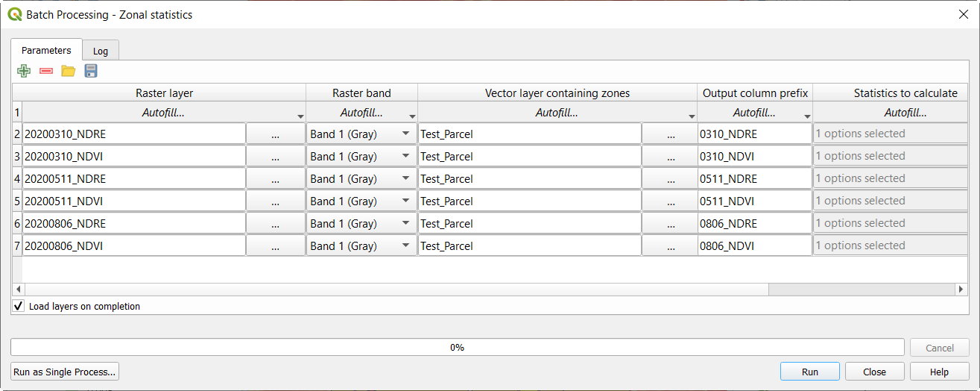Viewport: 980px width, 391px height.
Task: Browse raster layer for 20200310_NDRE row
Action: pyautogui.click(x=275, y=134)
